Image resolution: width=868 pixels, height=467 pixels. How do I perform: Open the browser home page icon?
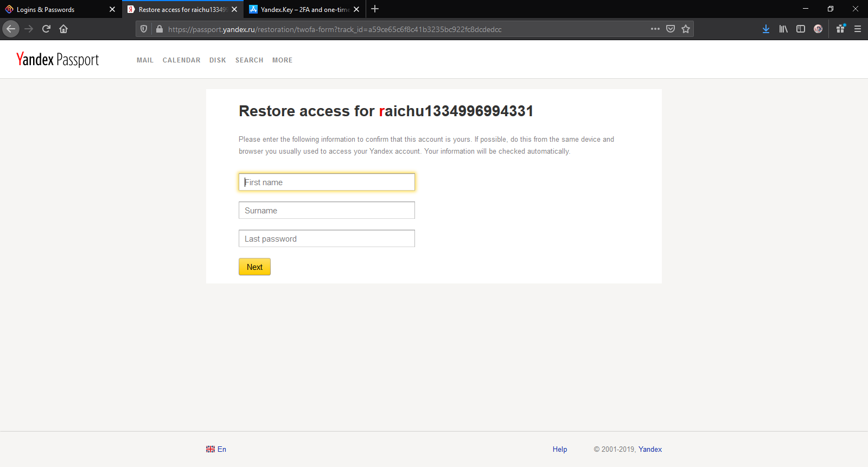pos(63,29)
